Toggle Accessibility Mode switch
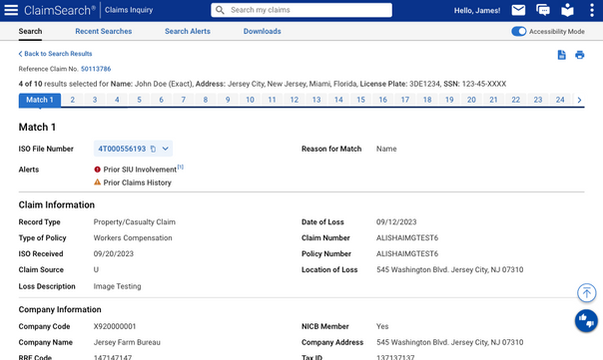 [519, 32]
